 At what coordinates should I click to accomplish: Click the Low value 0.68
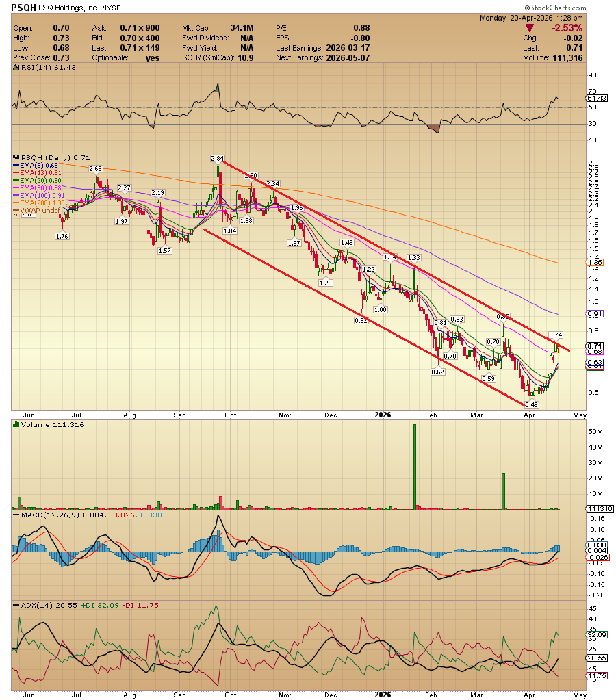pos(61,48)
